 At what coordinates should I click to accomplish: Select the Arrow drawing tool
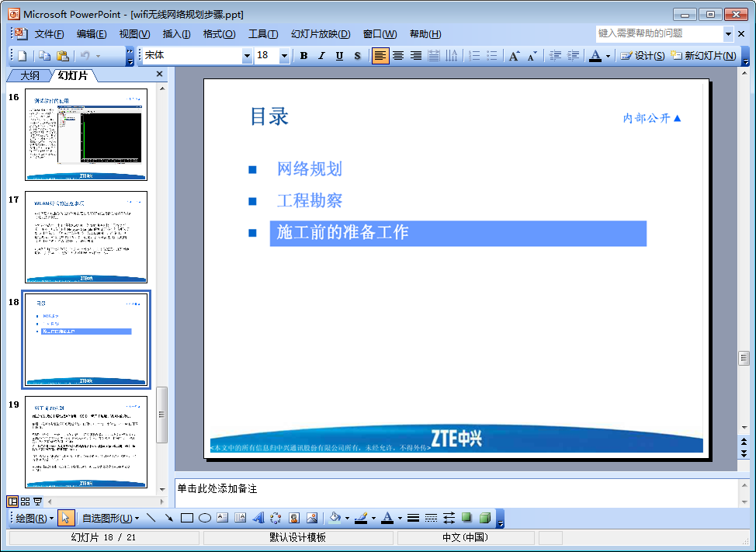(168, 519)
